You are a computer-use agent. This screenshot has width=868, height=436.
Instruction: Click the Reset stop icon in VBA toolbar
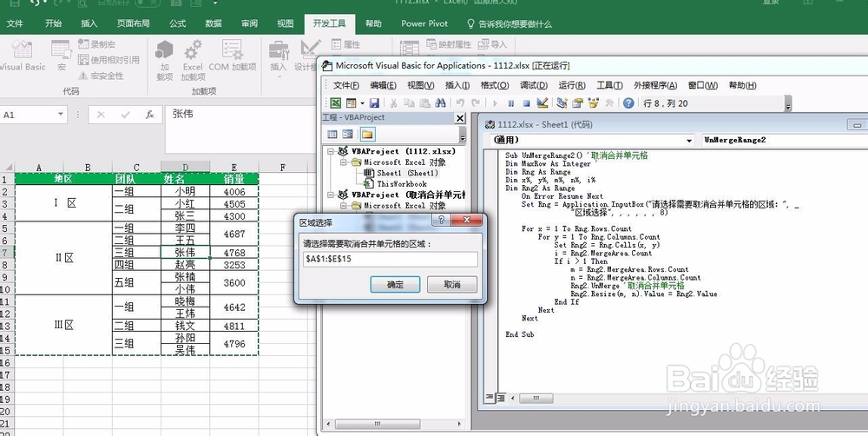point(527,103)
